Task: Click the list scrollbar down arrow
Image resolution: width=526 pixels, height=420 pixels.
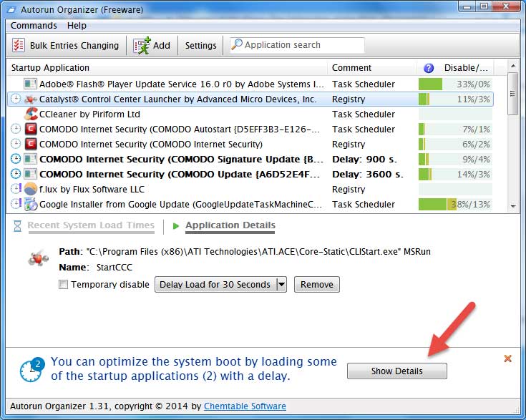Action: click(513, 206)
